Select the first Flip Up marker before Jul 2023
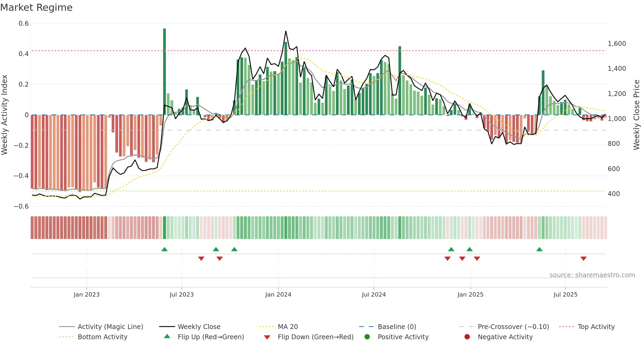 click(x=164, y=249)
